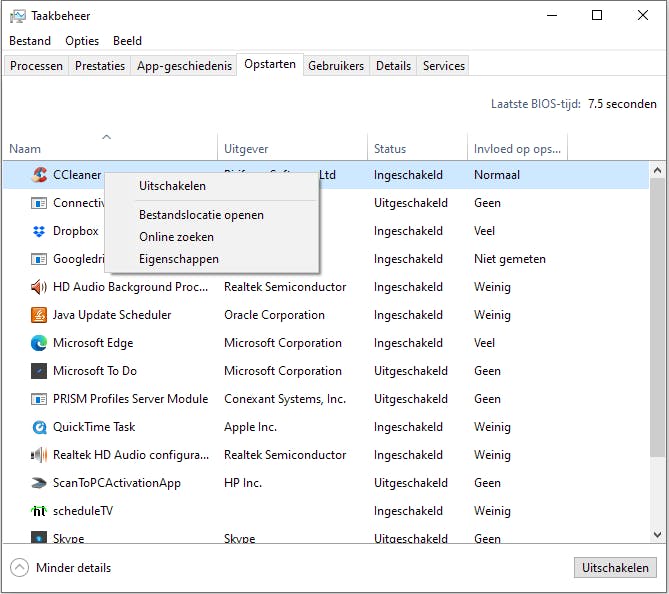This screenshot has height=594, width=669.
Task: Open the Bestand menu
Action: click(30, 41)
